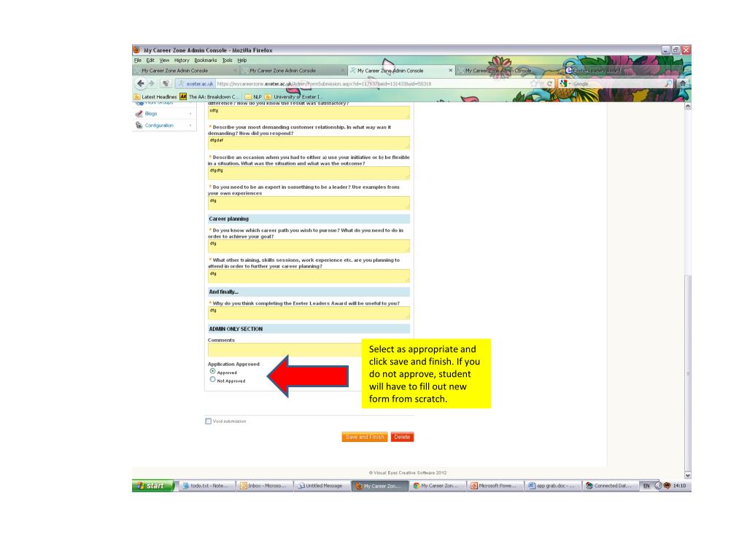747x560 pixels.
Task: Select the Not Approved radio button
Action: coord(212,379)
